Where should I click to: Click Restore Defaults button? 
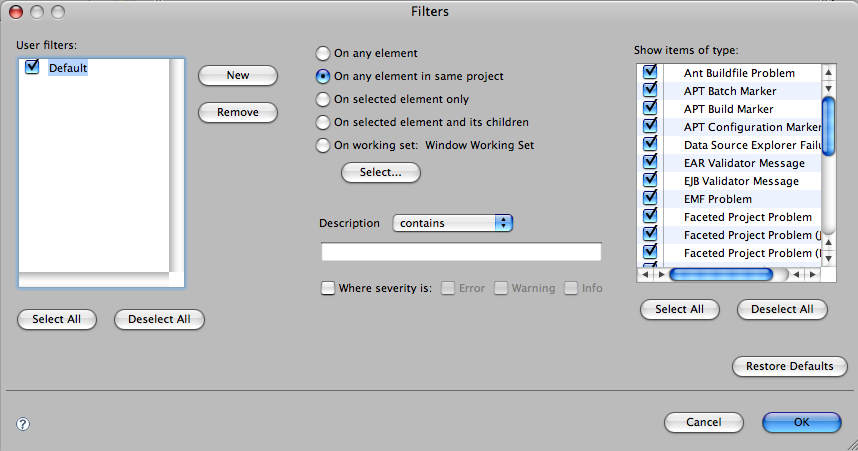coord(790,366)
